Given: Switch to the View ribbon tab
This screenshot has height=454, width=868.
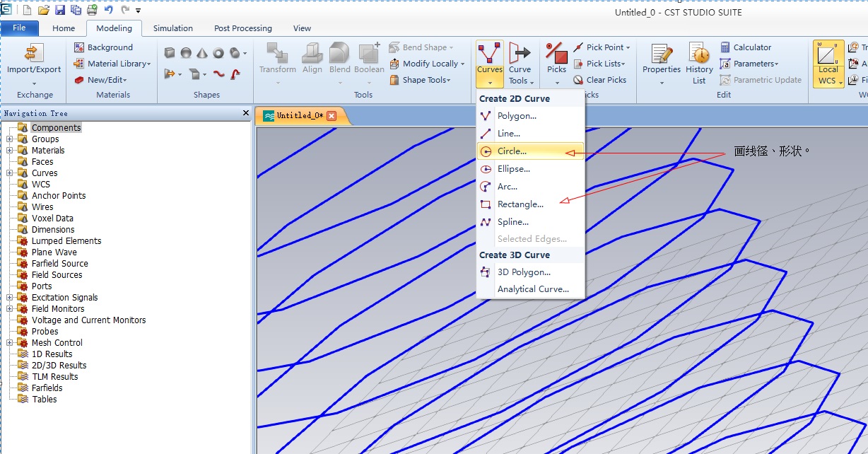Looking at the screenshot, I should coord(302,28).
